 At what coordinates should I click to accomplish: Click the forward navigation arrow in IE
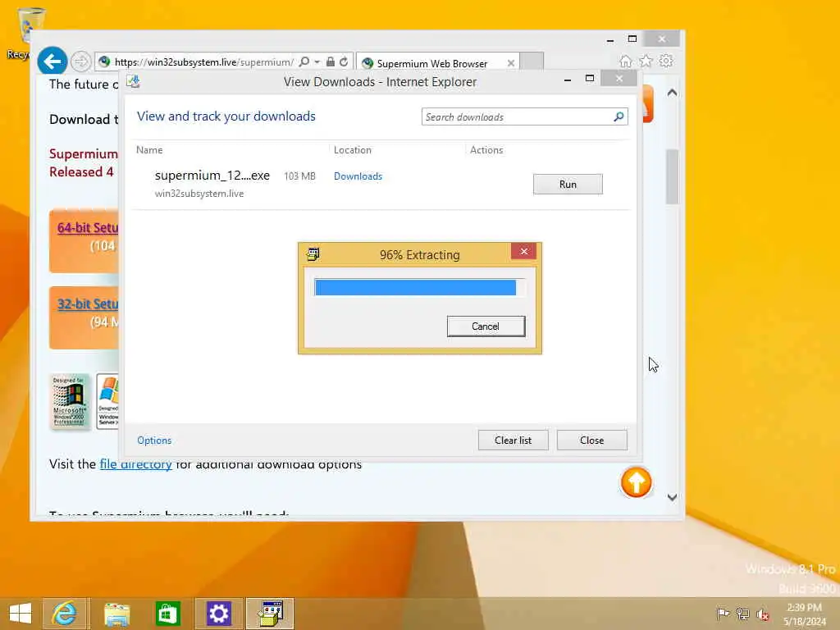pyautogui.click(x=81, y=62)
